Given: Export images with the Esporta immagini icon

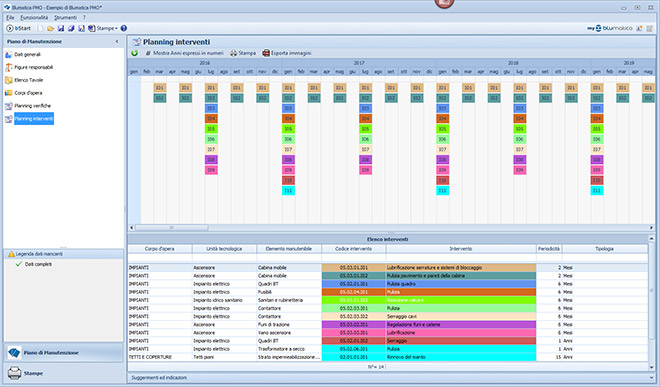Looking at the screenshot, I should click(266, 53).
